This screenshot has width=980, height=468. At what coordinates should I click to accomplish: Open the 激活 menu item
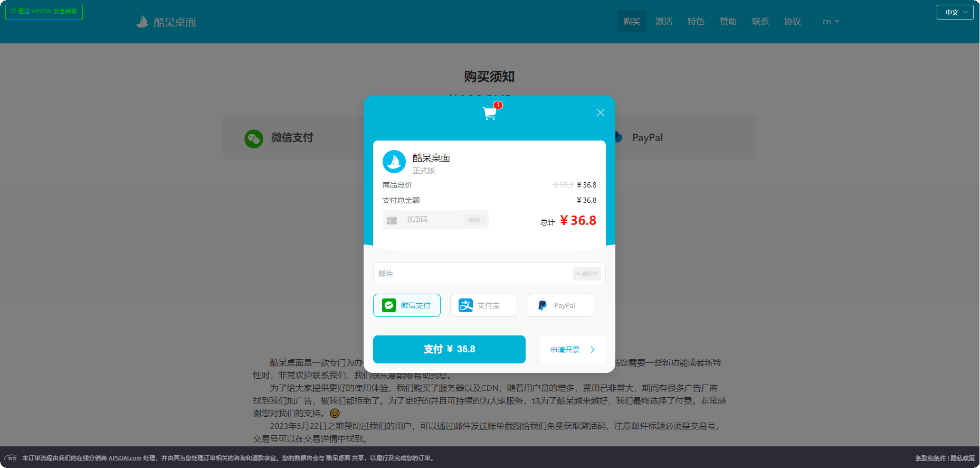[663, 22]
